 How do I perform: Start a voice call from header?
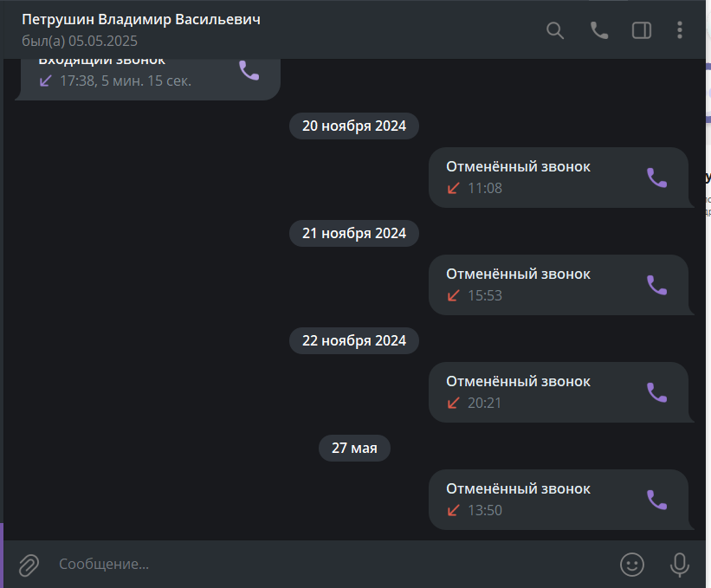coord(599,30)
